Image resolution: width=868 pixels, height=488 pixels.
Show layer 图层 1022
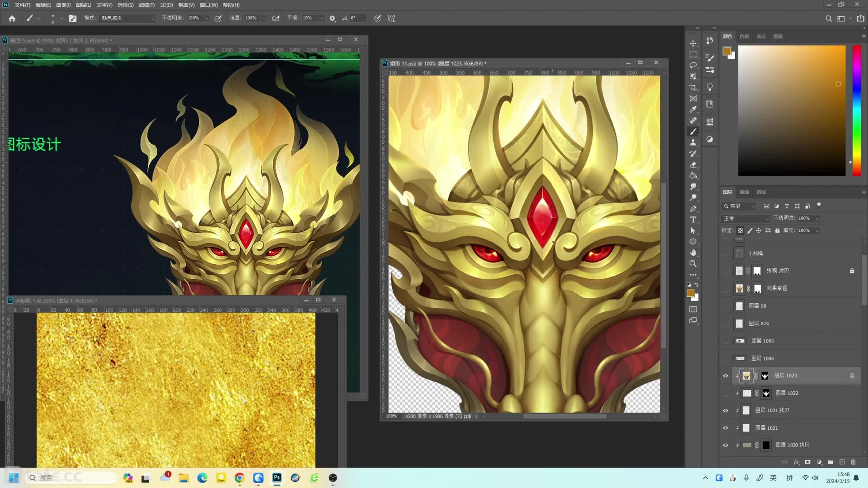(x=725, y=393)
